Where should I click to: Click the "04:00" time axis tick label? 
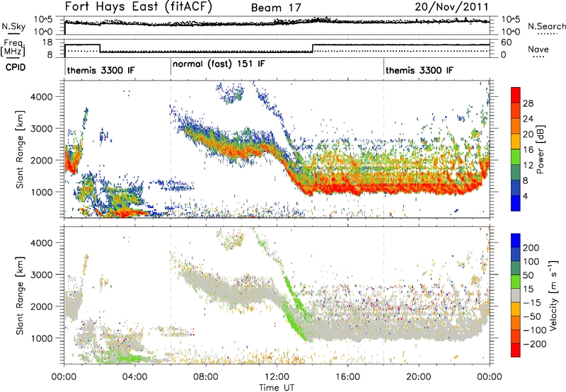coord(134,377)
